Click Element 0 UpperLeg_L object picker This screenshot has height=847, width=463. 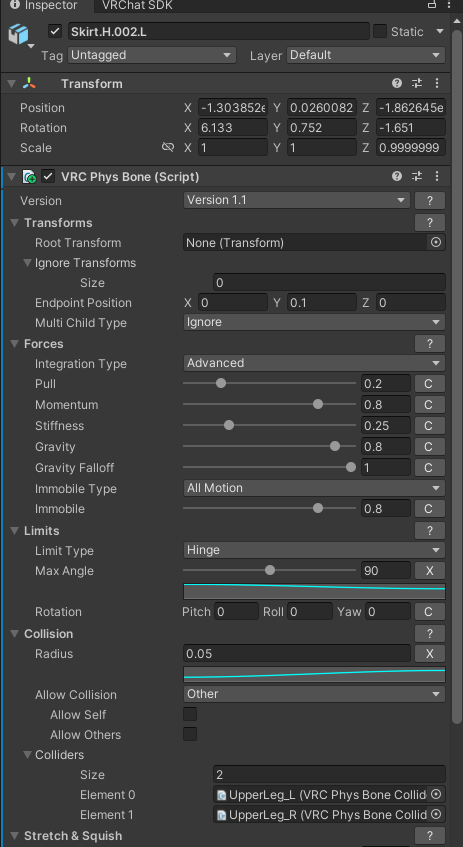click(436, 794)
